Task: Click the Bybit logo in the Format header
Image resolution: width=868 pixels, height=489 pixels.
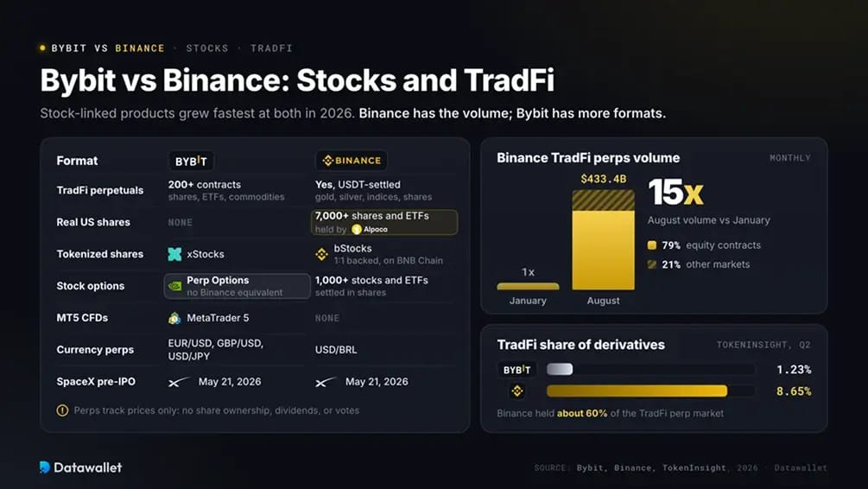Action: 191,162
